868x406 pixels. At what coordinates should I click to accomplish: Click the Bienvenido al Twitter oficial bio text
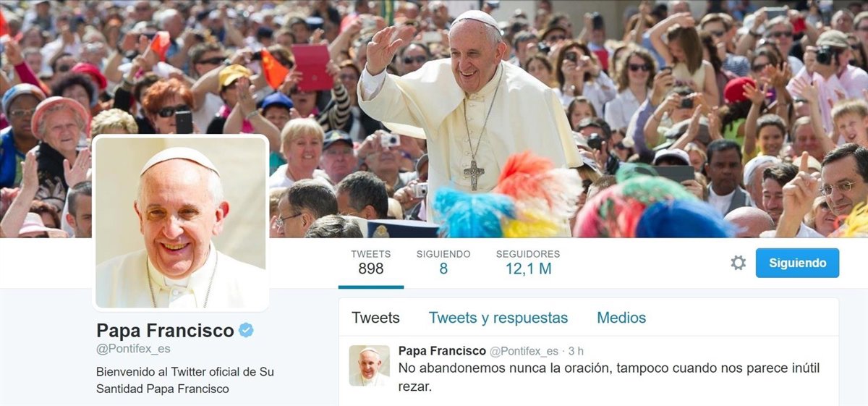[185, 380]
